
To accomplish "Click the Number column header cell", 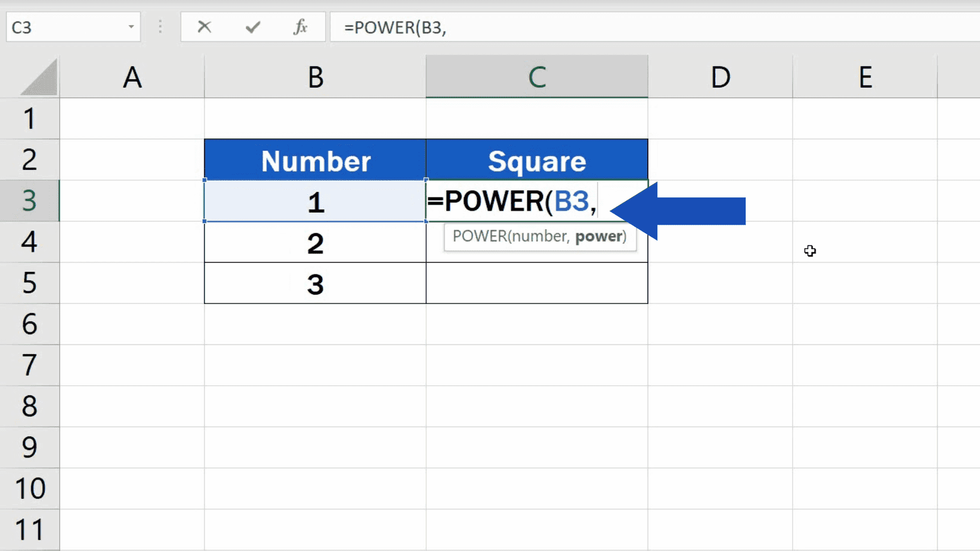I will coord(315,159).
